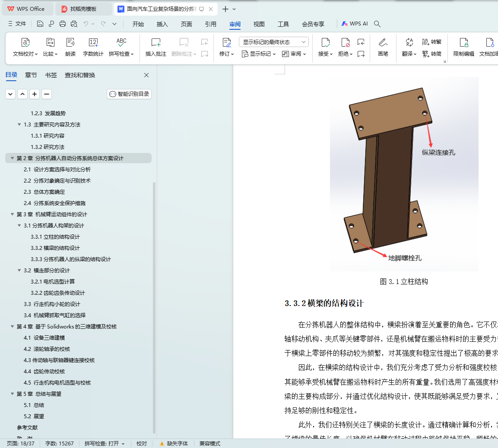Click the search magnifier icon beside WPS AI
Image resolution: width=498 pixels, height=448 pixels.
377,24
